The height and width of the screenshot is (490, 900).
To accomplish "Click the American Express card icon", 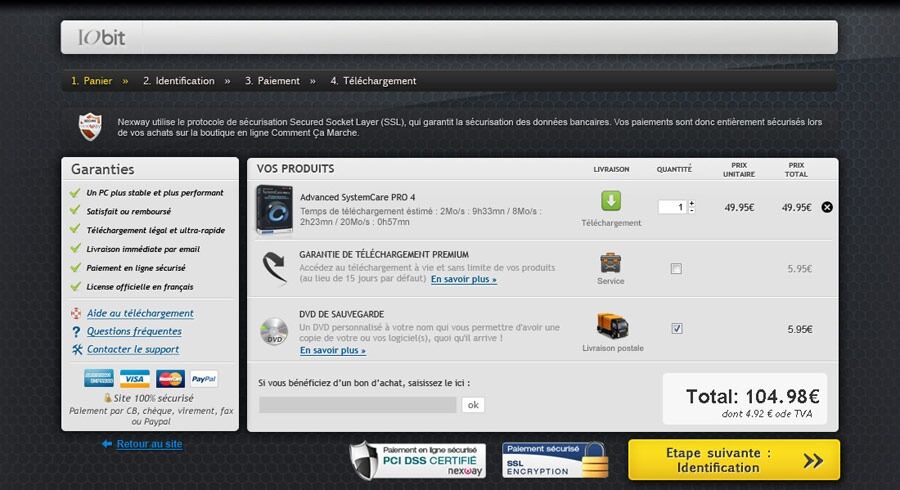I will 98,379.
